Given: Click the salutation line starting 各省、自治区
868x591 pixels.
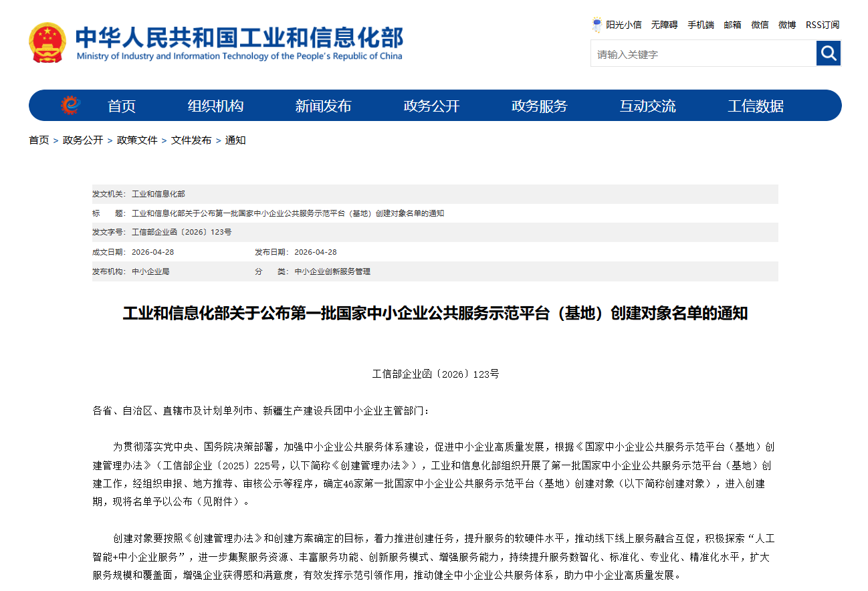Looking at the screenshot, I should pyautogui.click(x=261, y=410).
